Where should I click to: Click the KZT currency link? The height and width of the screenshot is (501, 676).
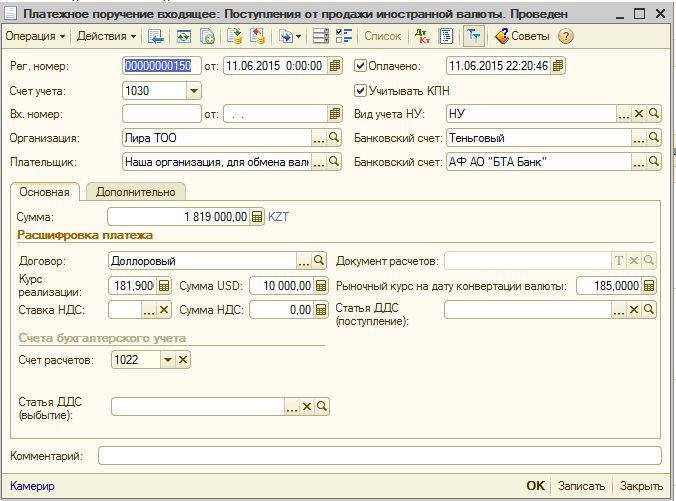click(278, 216)
